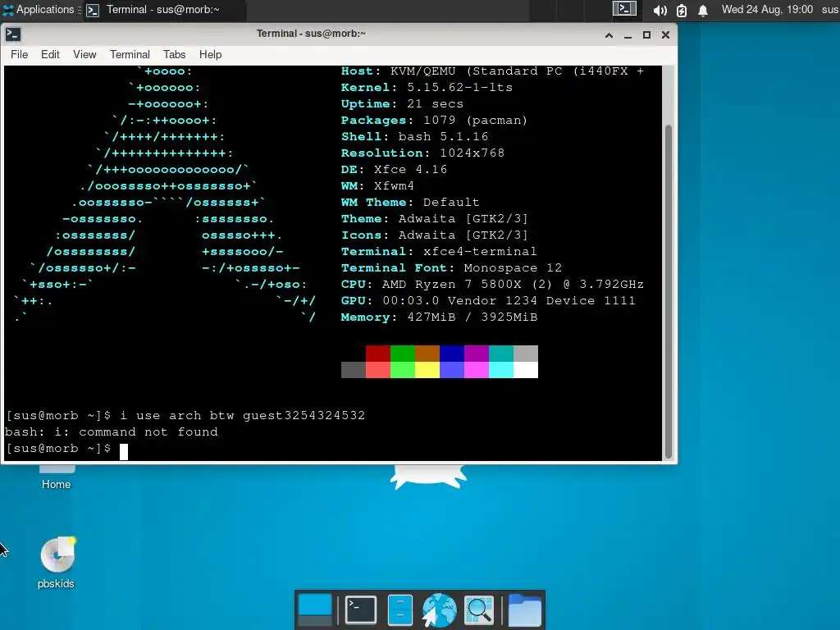840x630 pixels.
Task: Open the Edit menu
Action: 50,55
